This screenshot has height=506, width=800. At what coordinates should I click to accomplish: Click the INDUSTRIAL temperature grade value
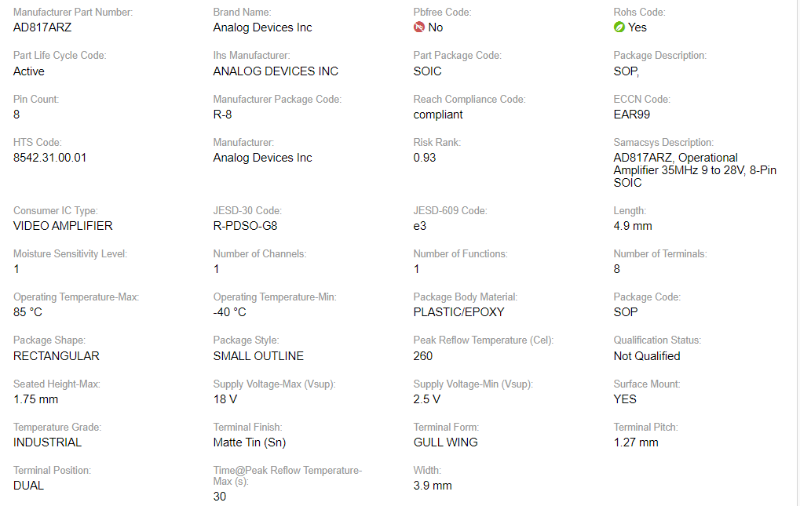click(47, 442)
